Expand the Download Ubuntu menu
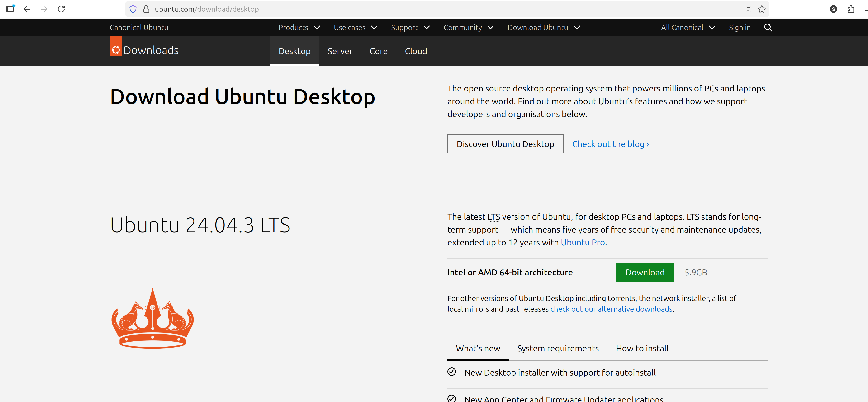The height and width of the screenshot is (402, 868). click(544, 28)
